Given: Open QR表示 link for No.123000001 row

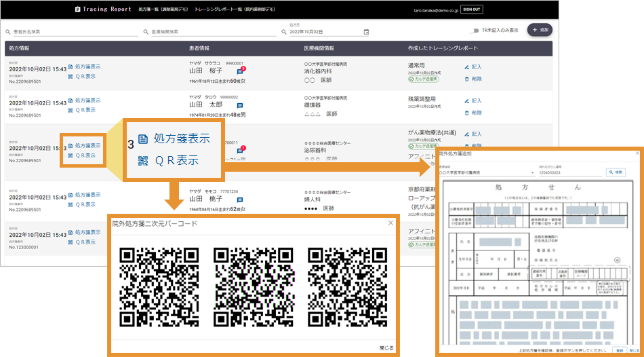Looking at the screenshot, I should coord(85,242).
